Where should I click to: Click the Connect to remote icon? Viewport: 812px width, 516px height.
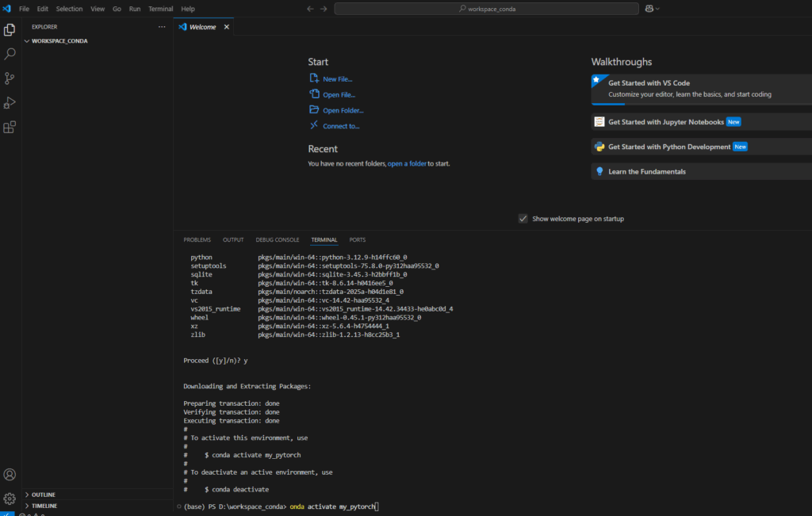click(314, 125)
